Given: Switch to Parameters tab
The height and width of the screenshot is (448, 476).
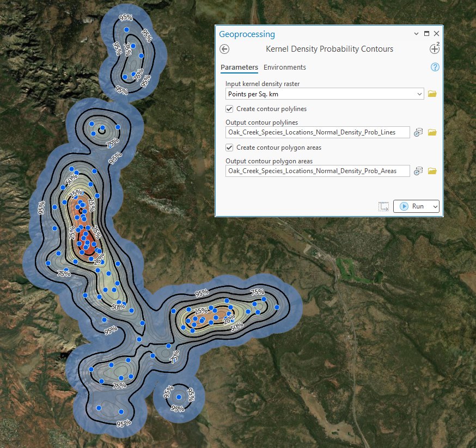Looking at the screenshot, I should pos(239,67).
